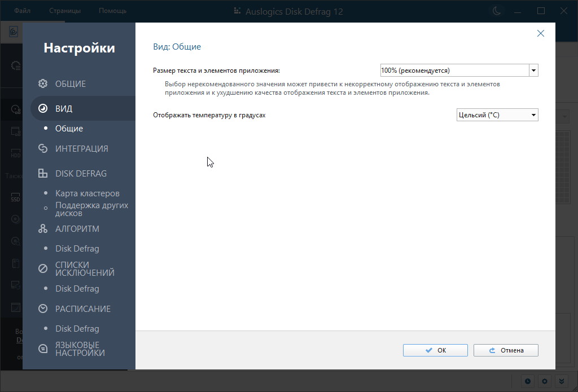Open the Помощь menu in the main window
This screenshot has width=578, height=392.
click(x=112, y=11)
